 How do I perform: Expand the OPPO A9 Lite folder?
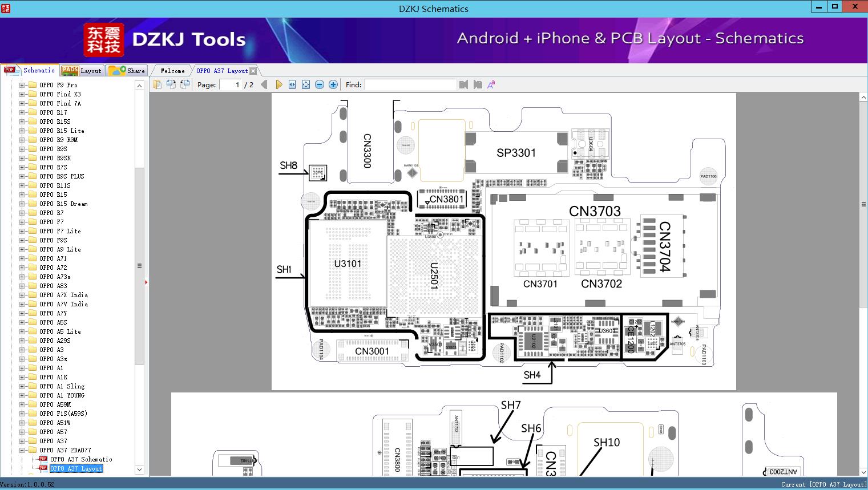click(x=22, y=249)
